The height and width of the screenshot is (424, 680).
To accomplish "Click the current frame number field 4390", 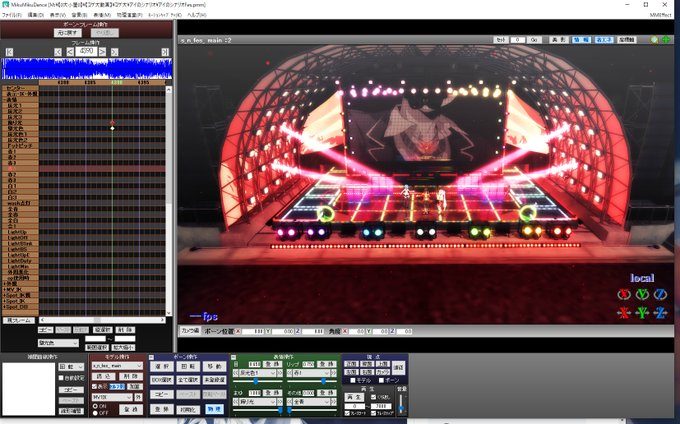I will coord(86,52).
